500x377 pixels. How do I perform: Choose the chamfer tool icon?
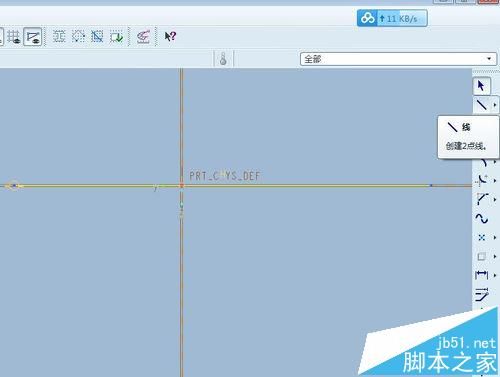click(x=482, y=199)
